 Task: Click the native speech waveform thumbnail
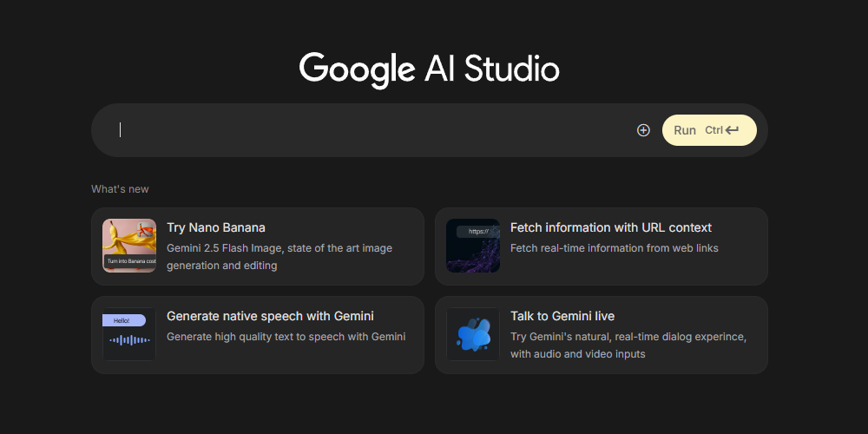[129, 334]
